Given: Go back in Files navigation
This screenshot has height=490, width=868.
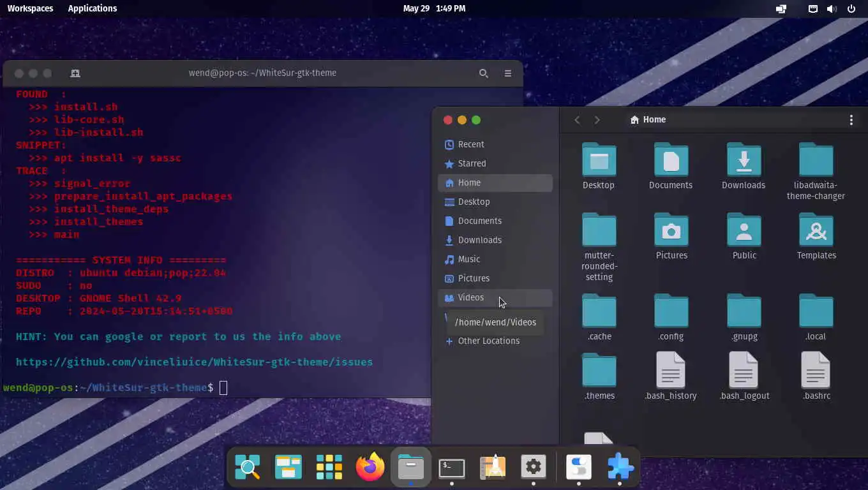Looking at the screenshot, I should (577, 120).
